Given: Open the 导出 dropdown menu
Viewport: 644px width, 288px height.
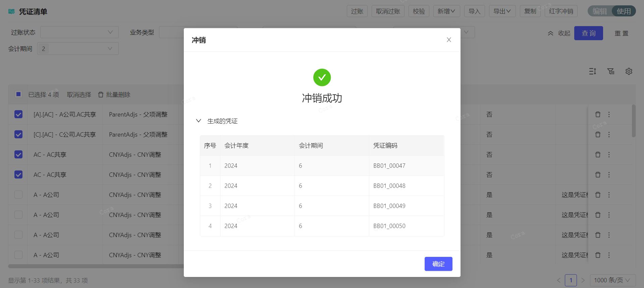Looking at the screenshot, I should [502, 11].
